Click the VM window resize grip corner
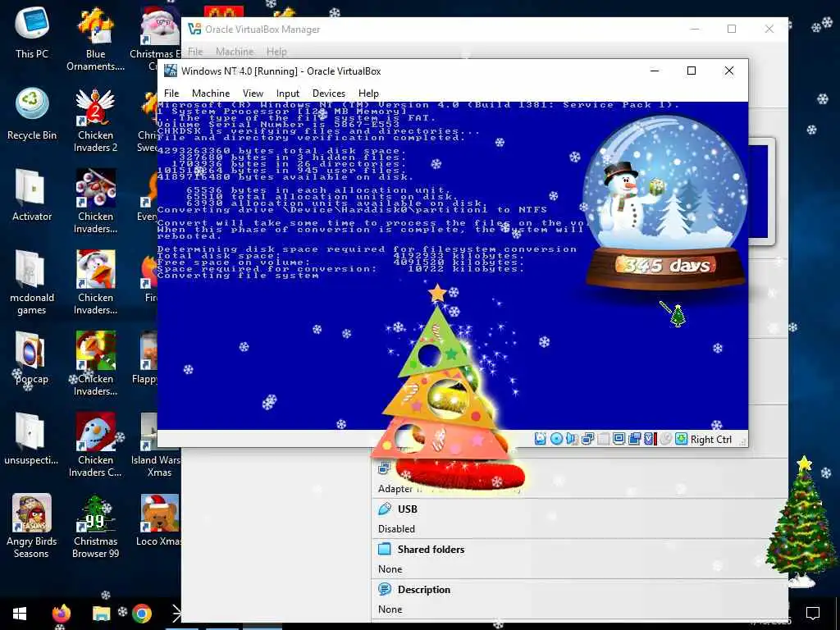This screenshot has height=630, width=840. pos(742,442)
